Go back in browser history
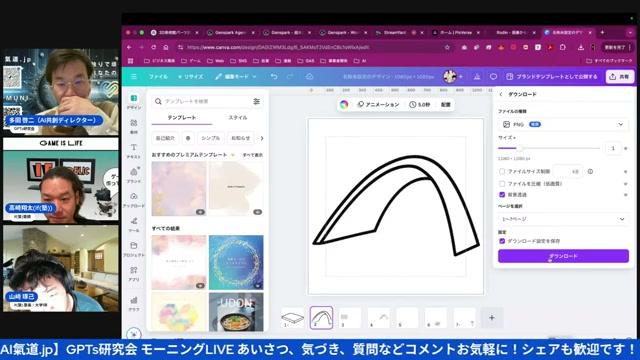This screenshot has height=360, width=640. coord(129,47)
